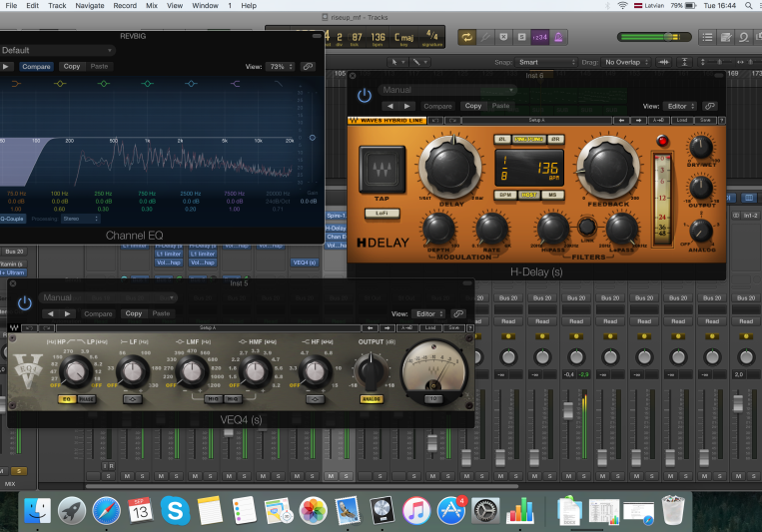This screenshot has height=532, width=762.
Task: Open the Note Pads panel
Action: click(x=726, y=37)
